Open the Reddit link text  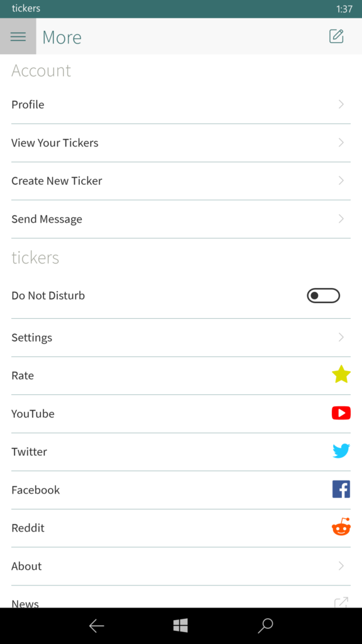[x=28, y=528]
